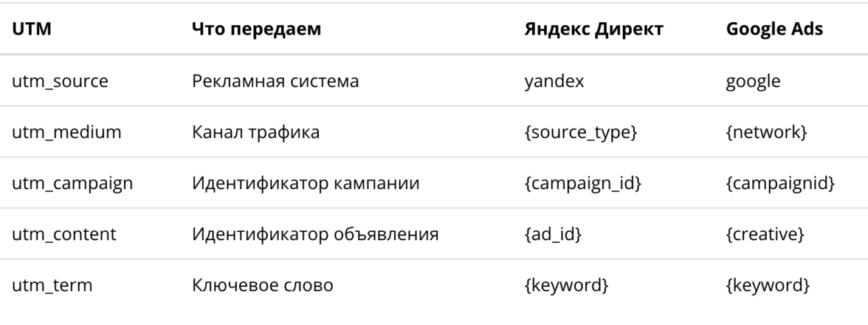Viewport: 868px width, 325px height.
Task: Select the utm_campaign cell
Action: click(x=72, y=182)
